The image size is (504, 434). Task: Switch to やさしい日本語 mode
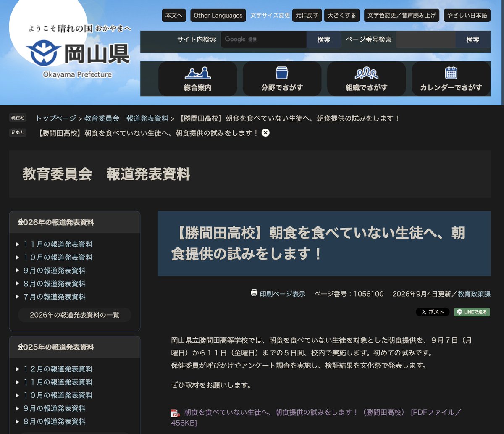467,16
